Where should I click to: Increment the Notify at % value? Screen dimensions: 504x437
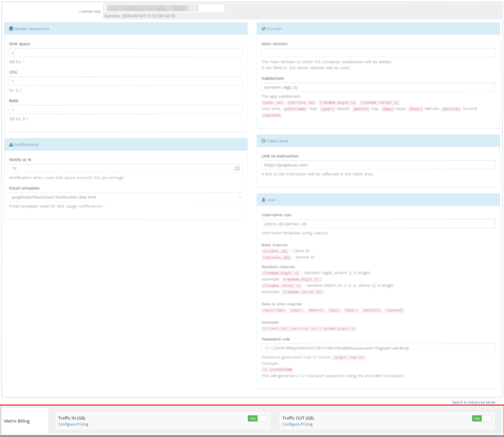(237, 167)
